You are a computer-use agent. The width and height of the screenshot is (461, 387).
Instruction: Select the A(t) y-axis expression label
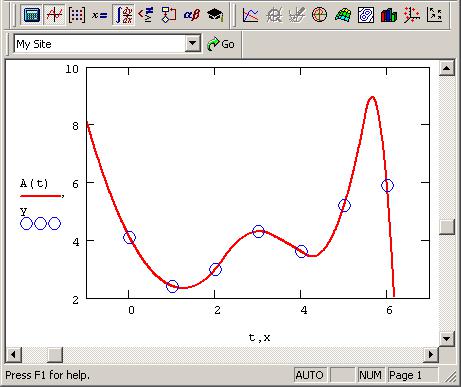coord(34,183)
